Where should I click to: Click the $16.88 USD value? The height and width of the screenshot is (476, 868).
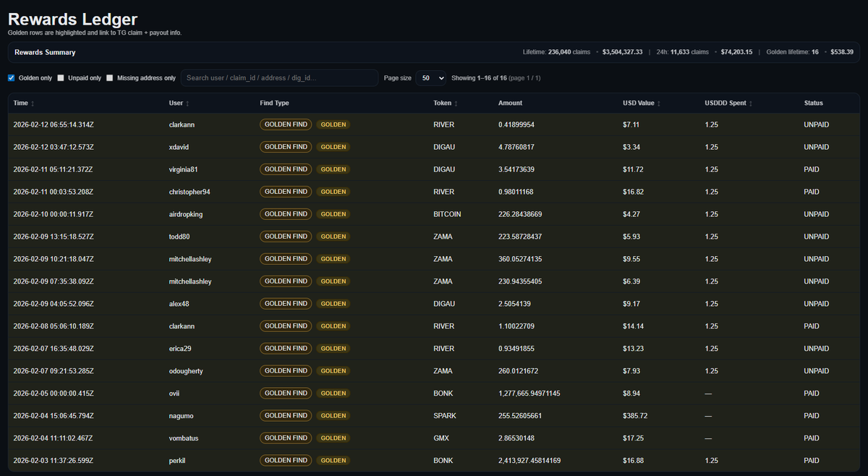point(633,461)
